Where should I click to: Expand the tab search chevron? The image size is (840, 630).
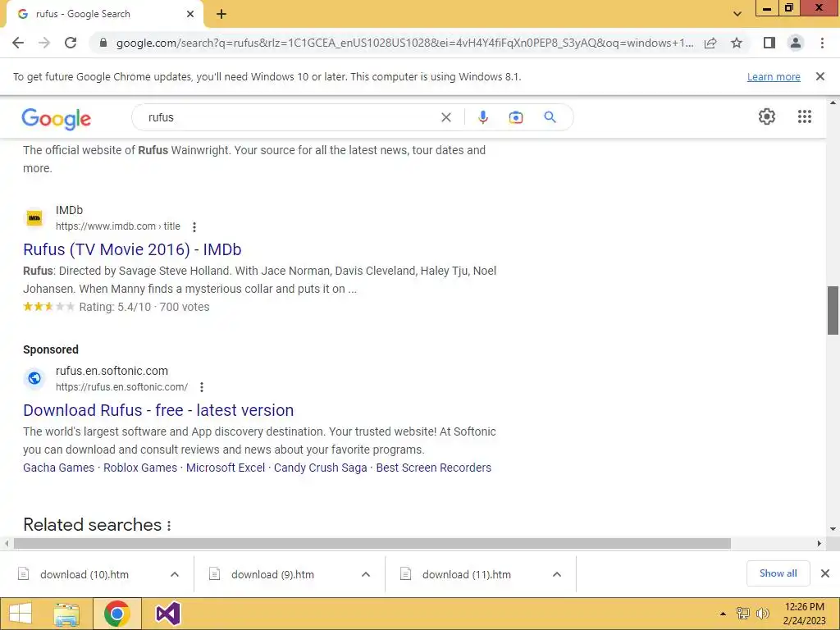(737, 14)
